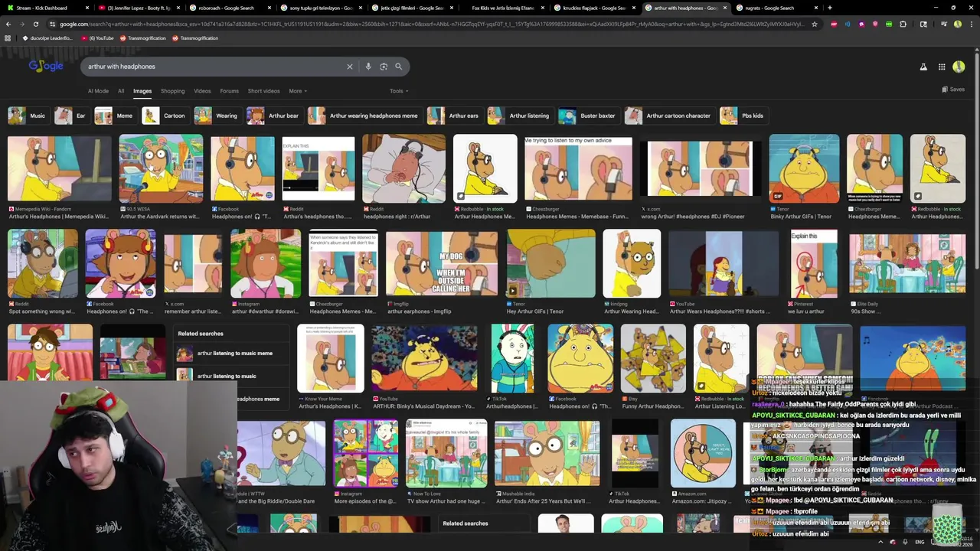Open the 'Me trying to listen' Cheezburger thumbnail
This screenshot has height=551, width=980.
tap(578, 168)
